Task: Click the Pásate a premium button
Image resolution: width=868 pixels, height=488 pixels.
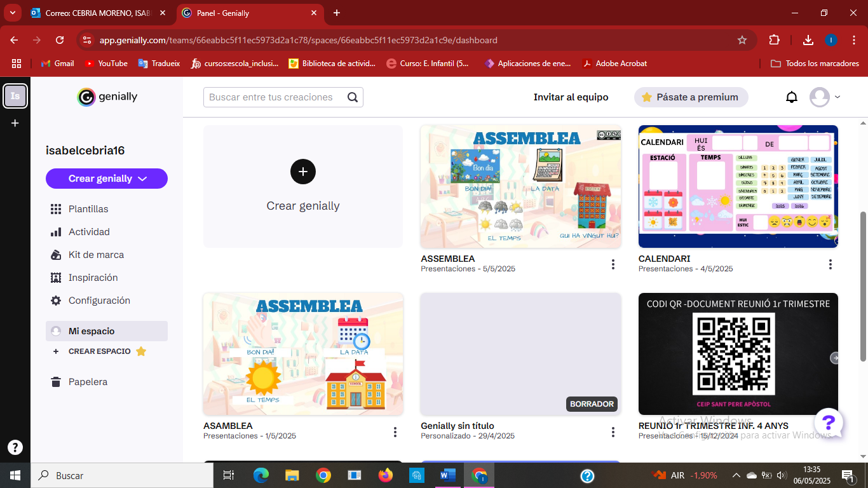Action: (691, 97)
